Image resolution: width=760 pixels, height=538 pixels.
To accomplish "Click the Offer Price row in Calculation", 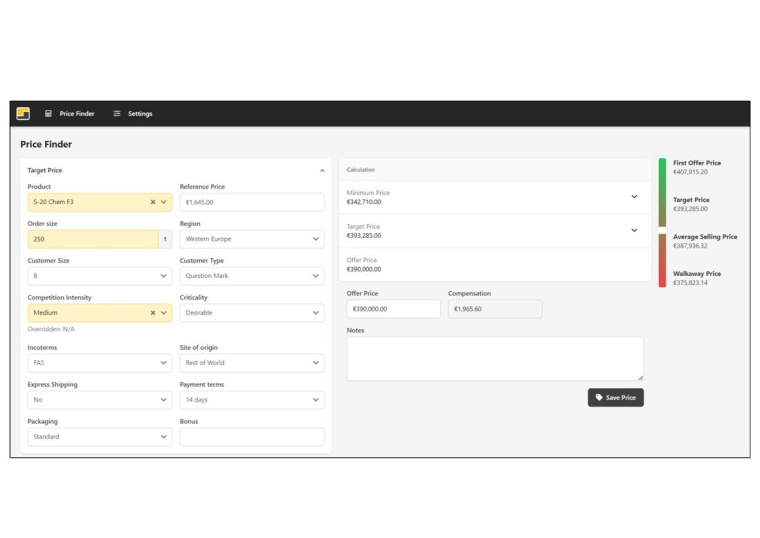I will coord(495,265).
